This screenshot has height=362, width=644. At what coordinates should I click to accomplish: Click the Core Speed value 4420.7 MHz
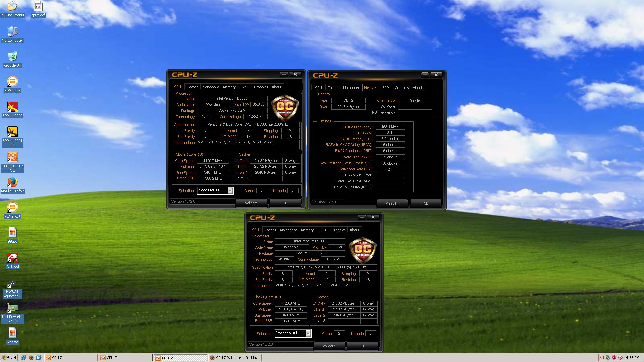(x=213, y=161)
